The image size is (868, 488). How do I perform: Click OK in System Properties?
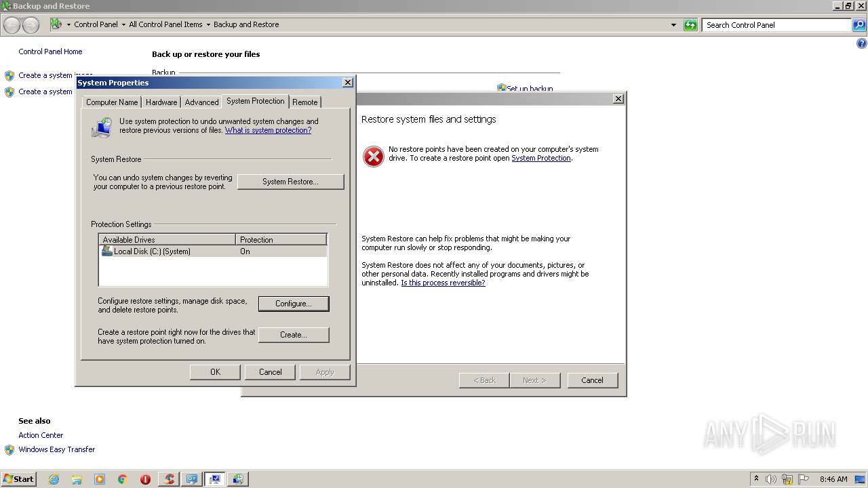pos(215,372)
